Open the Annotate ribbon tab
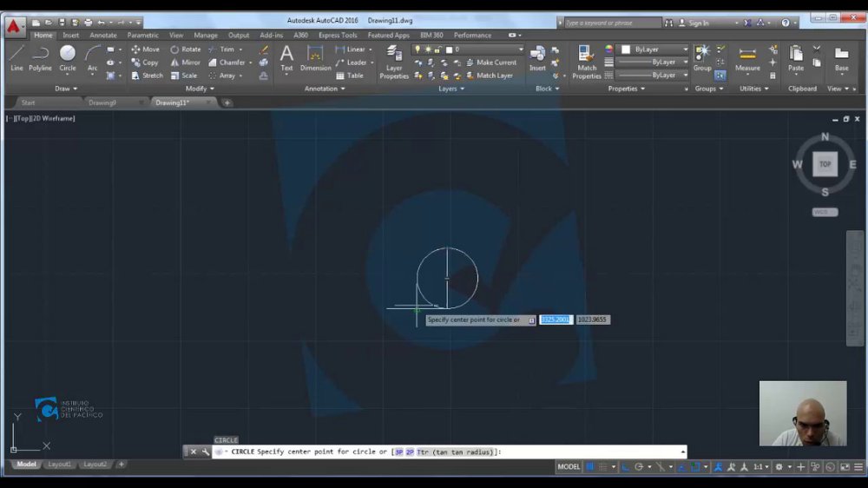This screenshot has height=488, width=868. pyautogui.click(x=103, y=35)
